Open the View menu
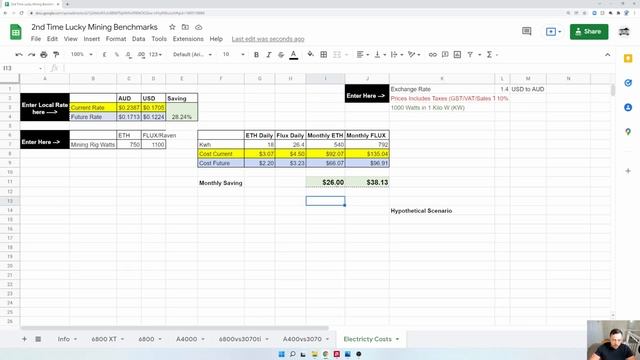The height and width of the screenshot is (360, 640). point(71,39)
